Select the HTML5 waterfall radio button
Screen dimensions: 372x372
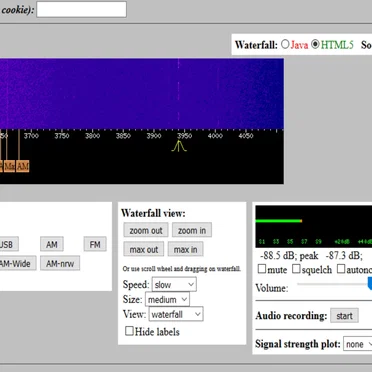315,44
